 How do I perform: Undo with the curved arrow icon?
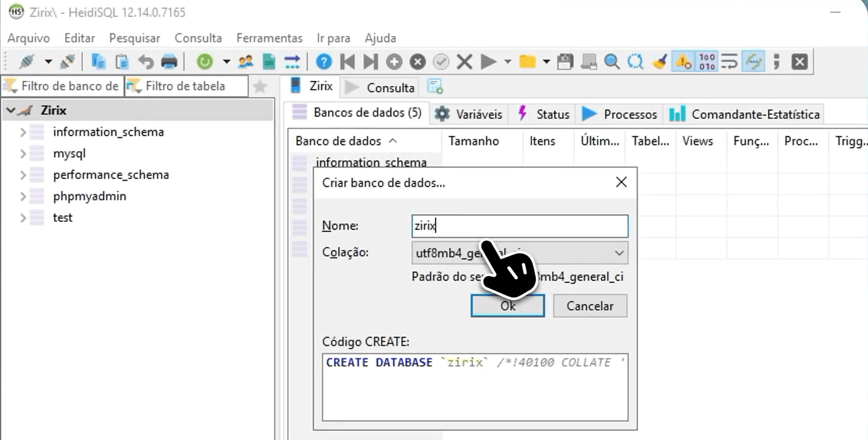[x=145, y=61]
